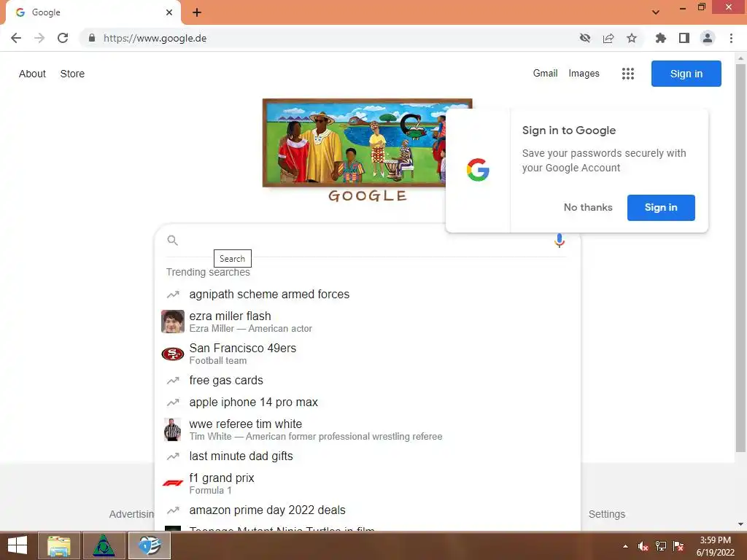Viewport: 747px width, 560px height.
Task: Open the Action Center flag icon
Action: click(x=678, y=546)
